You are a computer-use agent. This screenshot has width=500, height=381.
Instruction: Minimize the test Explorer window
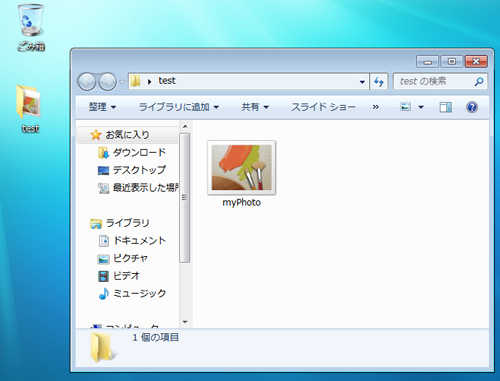tap(427, 62)
